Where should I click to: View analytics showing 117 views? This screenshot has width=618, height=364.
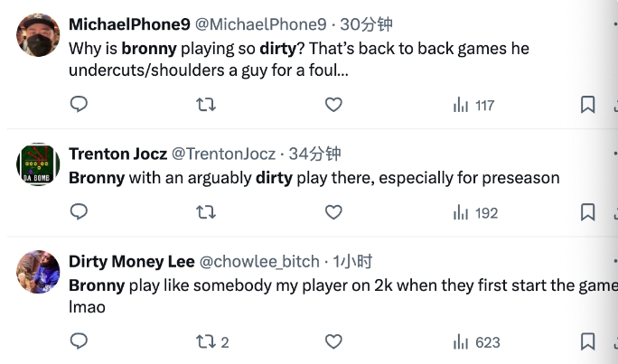point(473,105)
